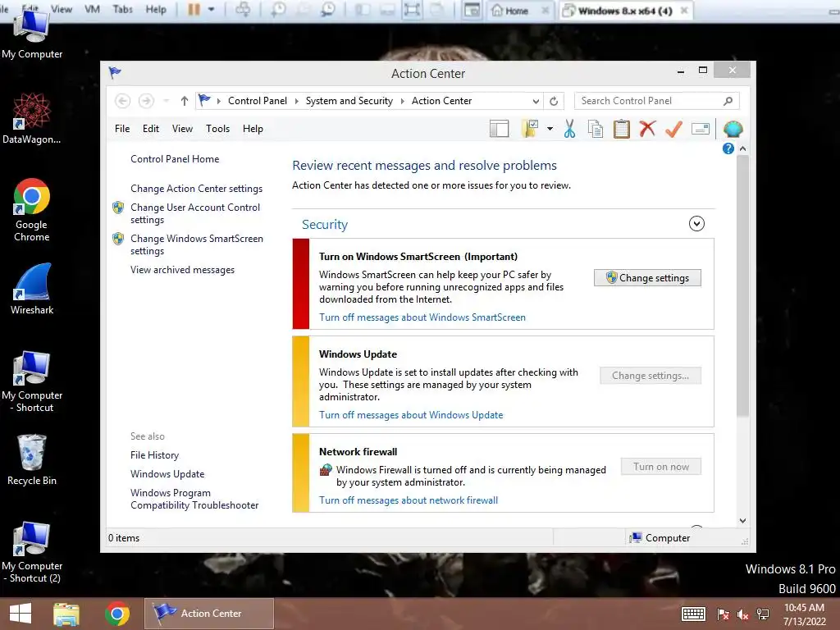Select the DataWagon desktop shortcut
The width and height of the screenshot is (840, 630).
pos(32,118)
